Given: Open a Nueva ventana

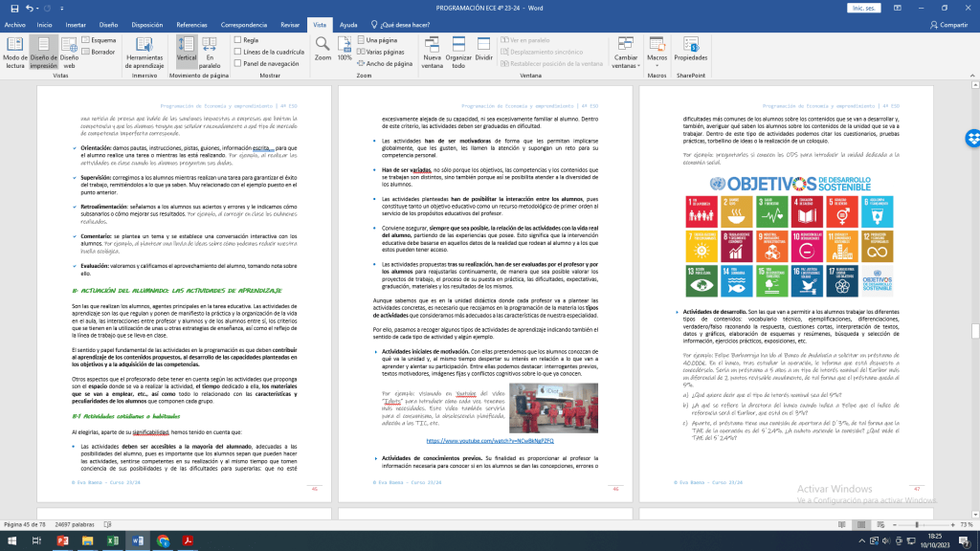Looking at the screenshot, I should (433, 52).
